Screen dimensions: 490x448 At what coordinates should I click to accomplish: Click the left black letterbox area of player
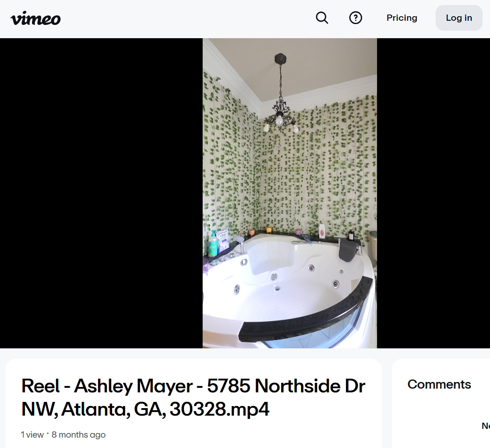click(x=101, y=193)
